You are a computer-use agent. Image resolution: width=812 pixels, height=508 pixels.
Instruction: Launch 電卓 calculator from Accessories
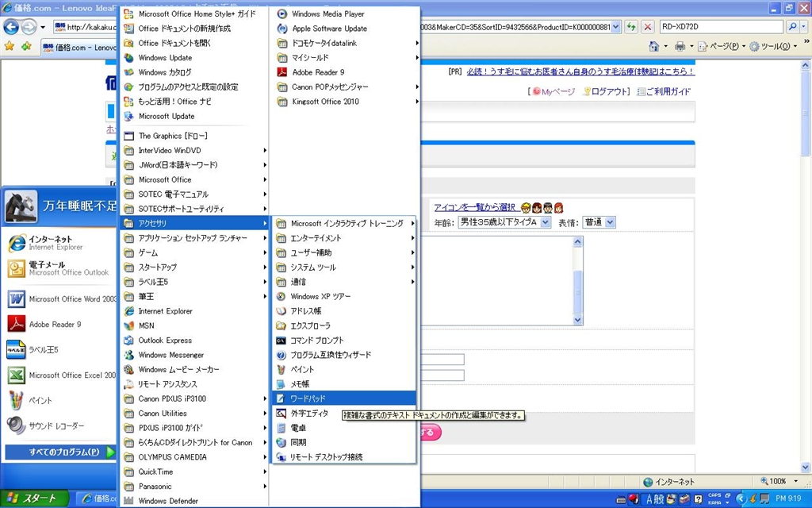pos(344,428)
